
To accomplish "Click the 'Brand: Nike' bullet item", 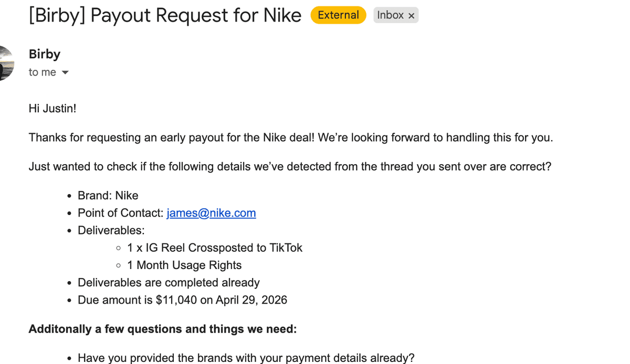I will point(108,196).
